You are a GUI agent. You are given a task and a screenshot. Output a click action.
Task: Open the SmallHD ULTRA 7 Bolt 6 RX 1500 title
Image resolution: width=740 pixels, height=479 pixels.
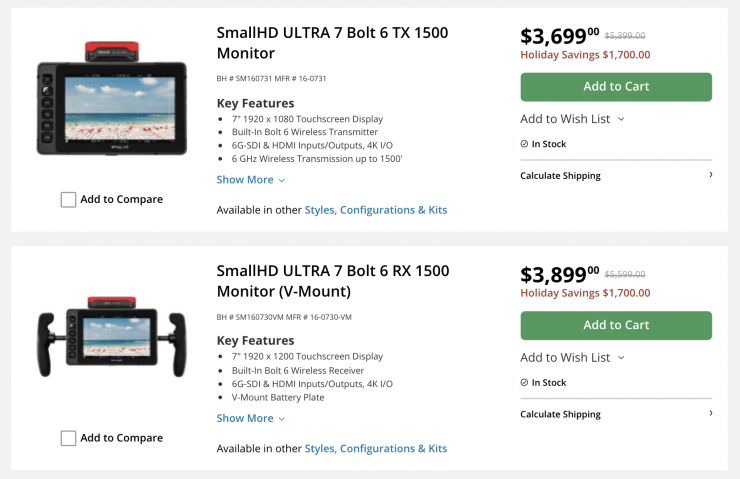(332, 280)
